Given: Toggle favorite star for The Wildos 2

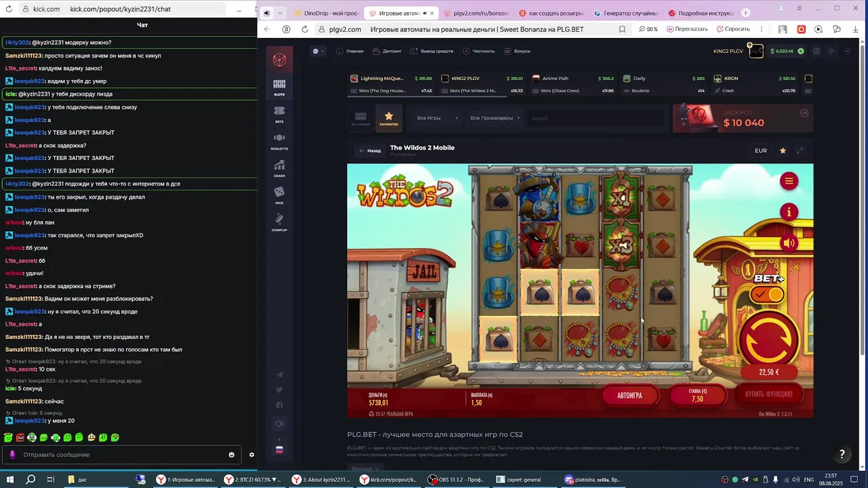Looking at the screenshot, I should [x=783, y=150].
